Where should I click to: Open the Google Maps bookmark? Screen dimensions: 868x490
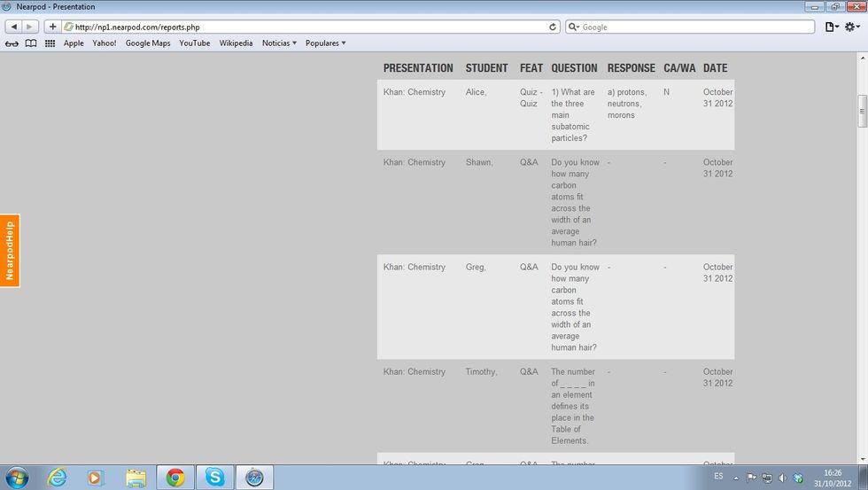148,43
